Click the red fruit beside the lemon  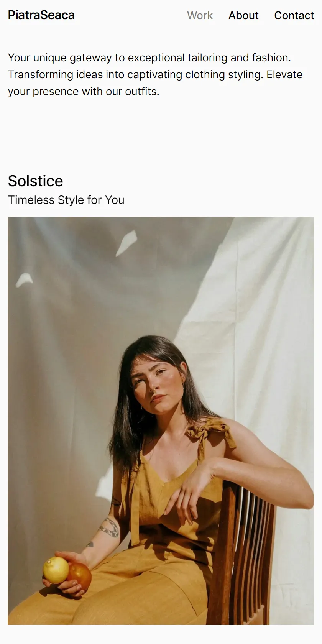(x=80, y=577)
